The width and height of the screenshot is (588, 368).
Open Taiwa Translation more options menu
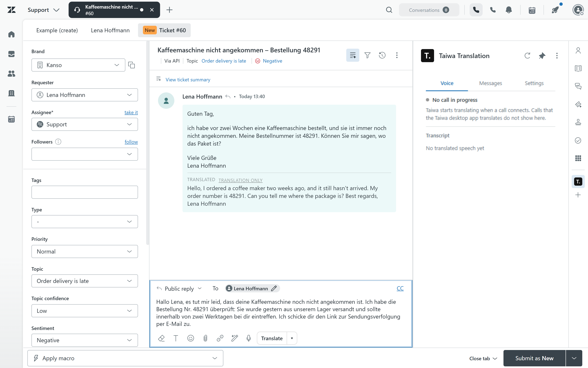(557, 56)
